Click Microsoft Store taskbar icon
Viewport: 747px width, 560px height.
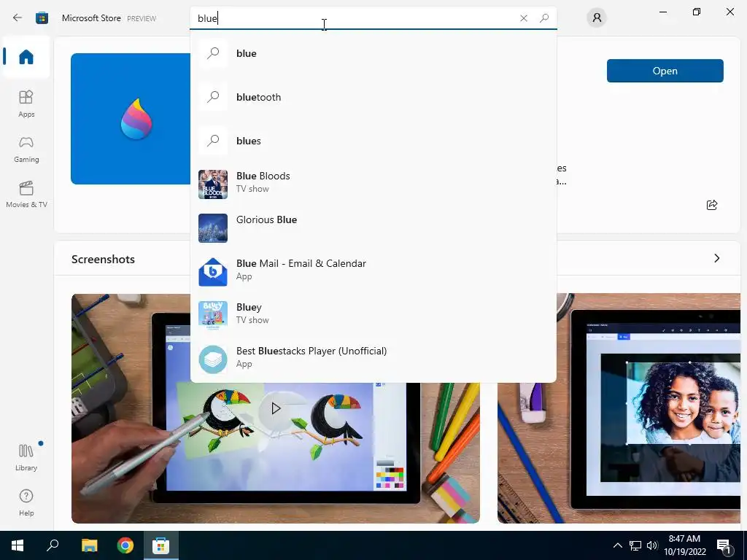pyautogui.click(x=160, y=545)
